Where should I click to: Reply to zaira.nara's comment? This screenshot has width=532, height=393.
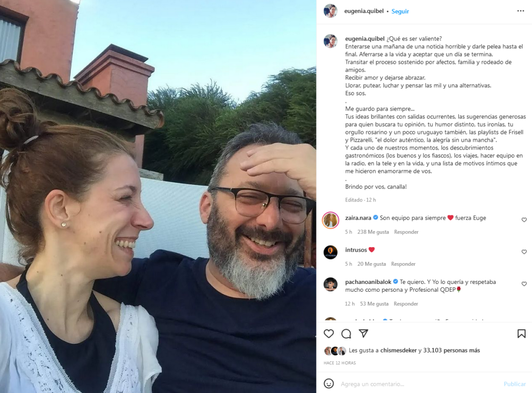pyautogui.click(x=406, y=232)
